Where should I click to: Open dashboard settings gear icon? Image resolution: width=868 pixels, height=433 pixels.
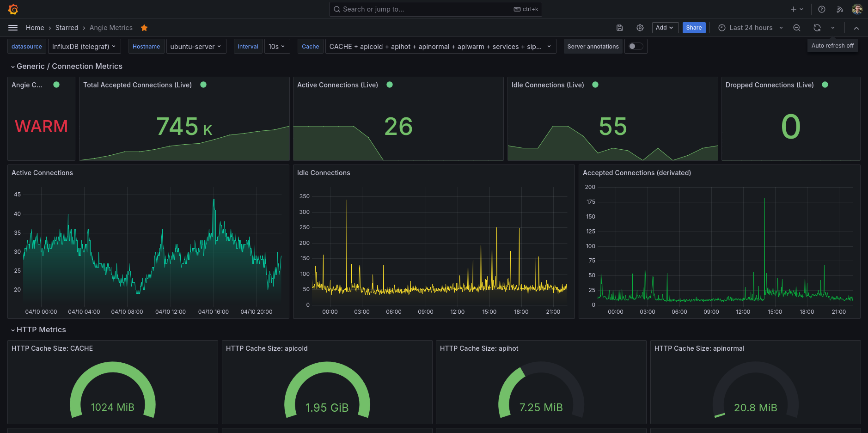click(640, 28)
